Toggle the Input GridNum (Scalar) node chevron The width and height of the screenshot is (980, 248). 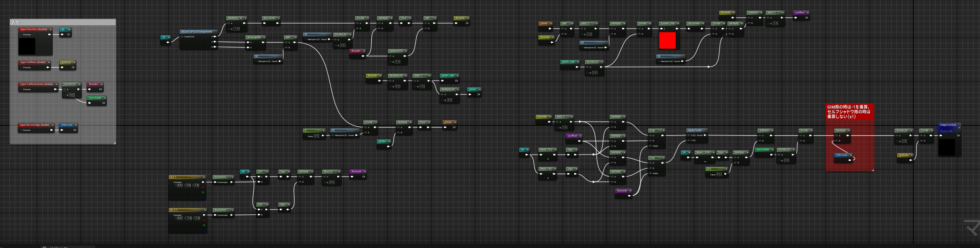click(x=49, y=62)
